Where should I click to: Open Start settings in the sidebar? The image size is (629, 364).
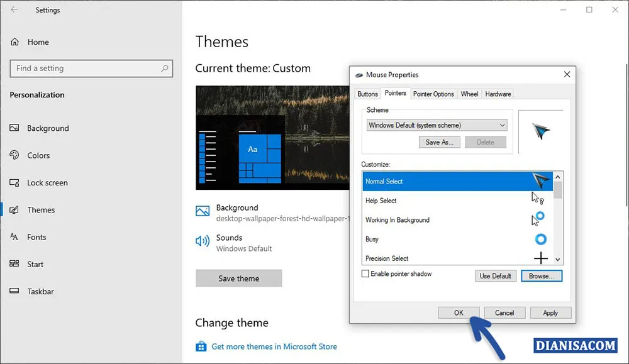pyautogui.click(x=34, y=264)
